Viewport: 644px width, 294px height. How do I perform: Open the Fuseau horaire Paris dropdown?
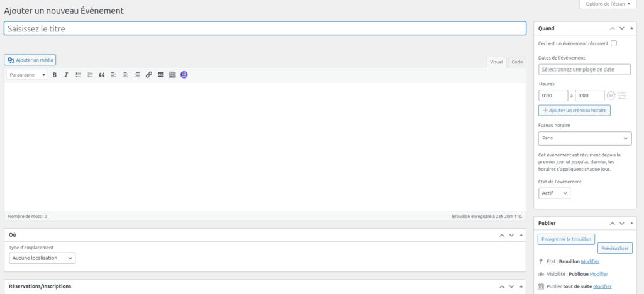585,138
